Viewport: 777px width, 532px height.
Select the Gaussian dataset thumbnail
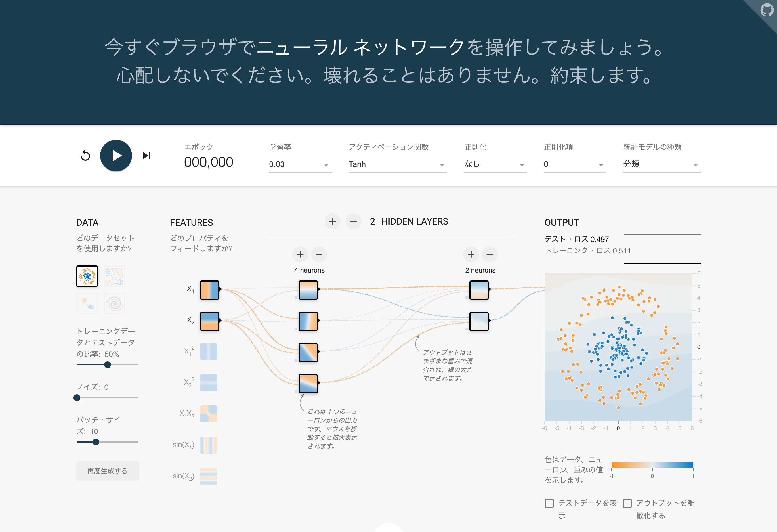tap(87, 303)
